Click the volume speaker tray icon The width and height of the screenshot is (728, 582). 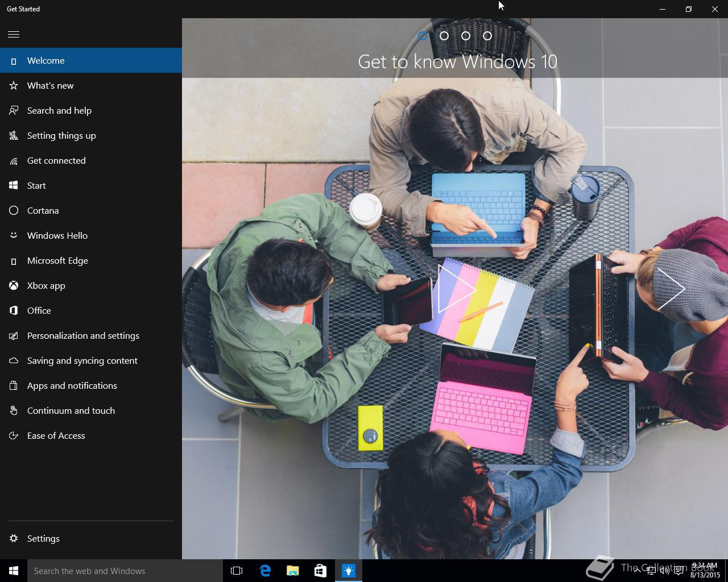[664, 571]
